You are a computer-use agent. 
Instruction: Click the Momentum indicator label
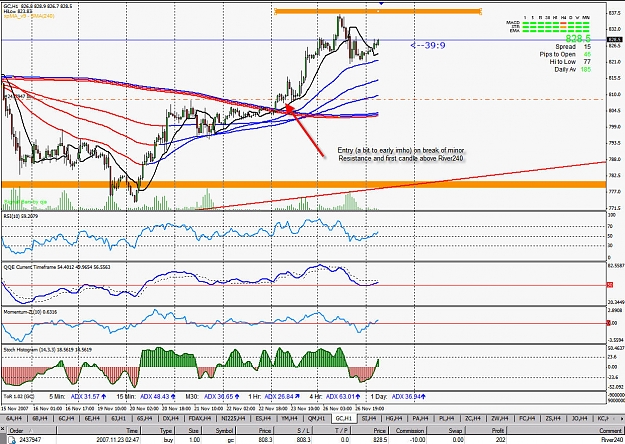(x=30, y=312)
